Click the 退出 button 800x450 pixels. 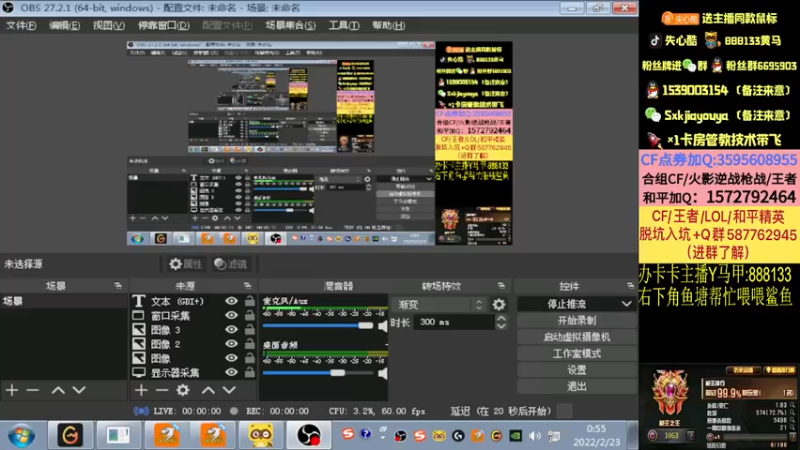tap(577, 386)
